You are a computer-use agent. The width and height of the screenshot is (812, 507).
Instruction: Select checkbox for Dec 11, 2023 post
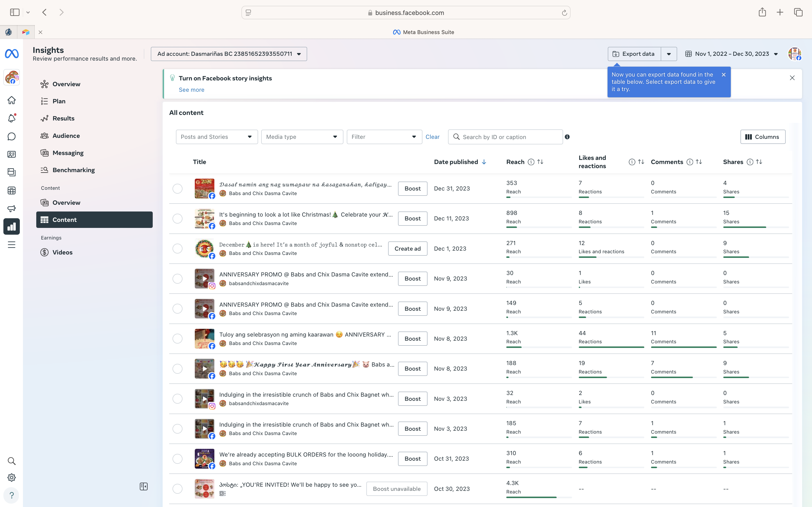(177, 219)
